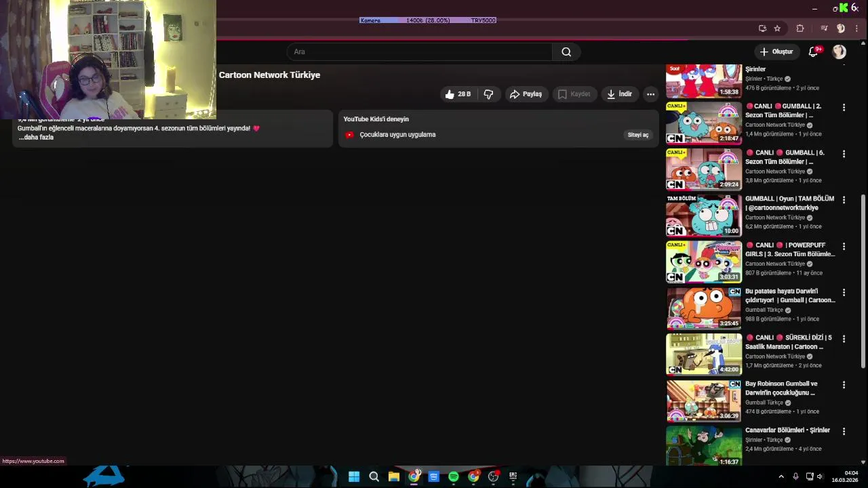Click the YouTube Kids red logo icon
868x488 pixels.
[x=349, y=135]
